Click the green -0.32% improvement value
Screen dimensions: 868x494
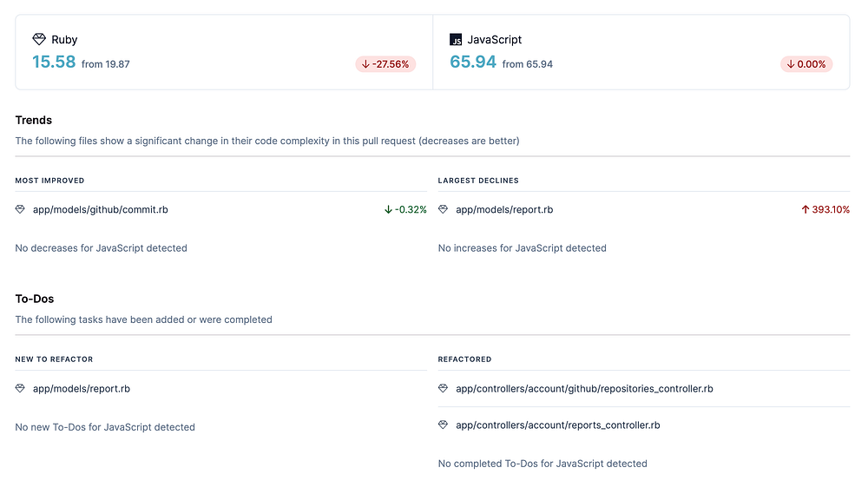point(405,210)
